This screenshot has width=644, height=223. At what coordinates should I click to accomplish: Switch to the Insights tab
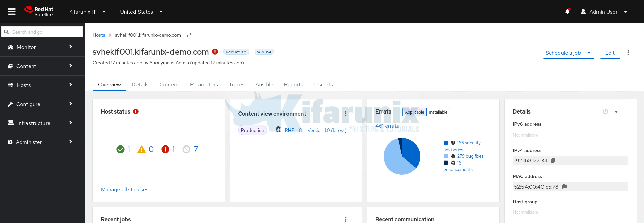pos(323,85)
